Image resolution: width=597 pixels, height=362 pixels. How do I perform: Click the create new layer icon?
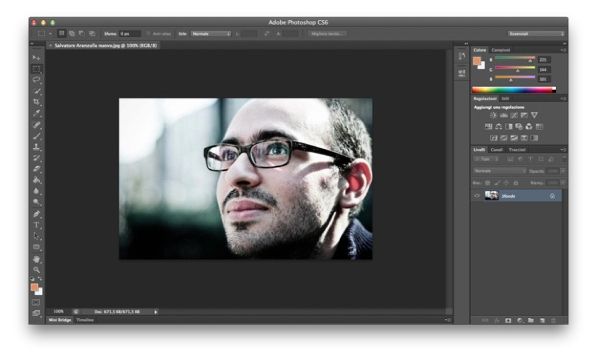point(542,321)
